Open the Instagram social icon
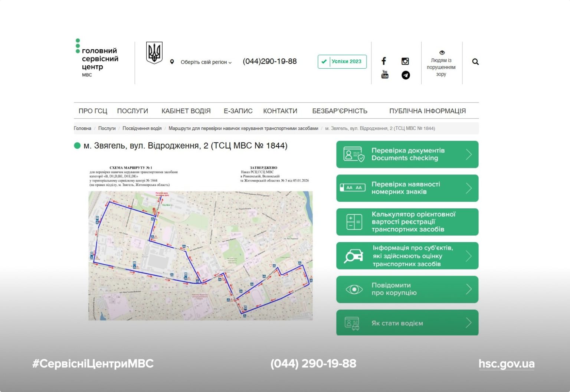The image size is (570, 392). [405, 61]
